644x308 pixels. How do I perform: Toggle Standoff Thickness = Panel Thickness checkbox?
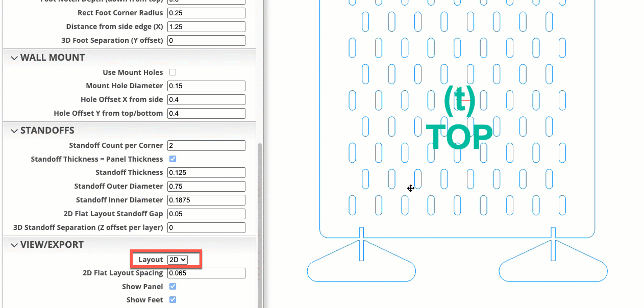click(172, 159)
